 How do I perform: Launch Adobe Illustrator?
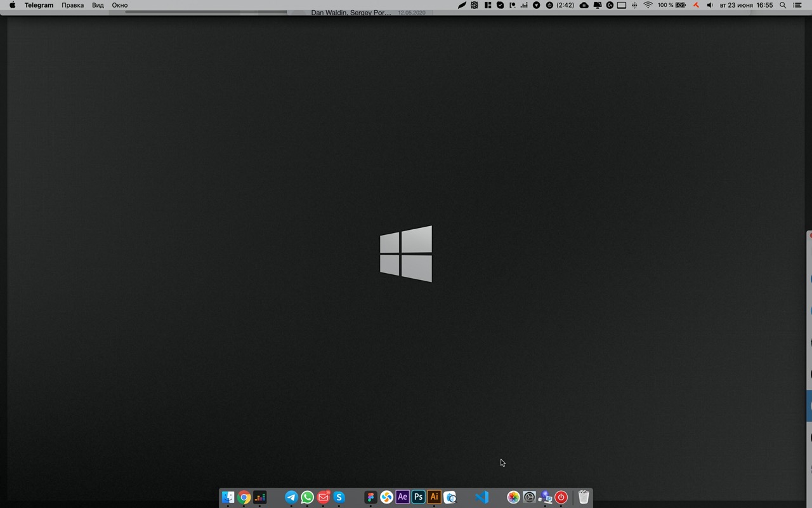tap(434, 497)
